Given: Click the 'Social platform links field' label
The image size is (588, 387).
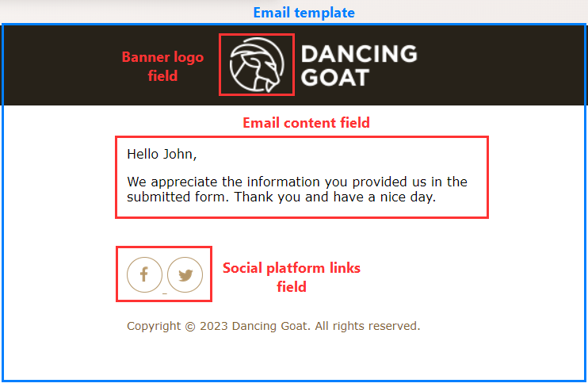Looking at the screenshot, I should (291, 277).
